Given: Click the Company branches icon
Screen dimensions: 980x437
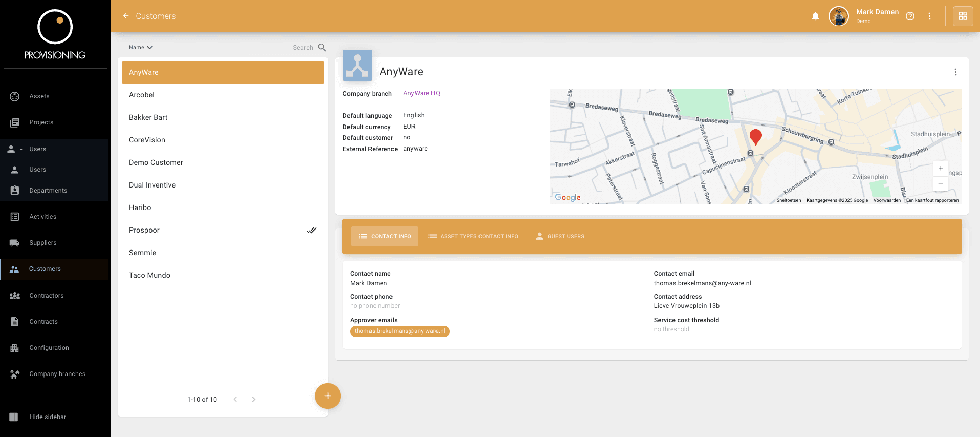Looking at the screenshot, I should (15, 374).
